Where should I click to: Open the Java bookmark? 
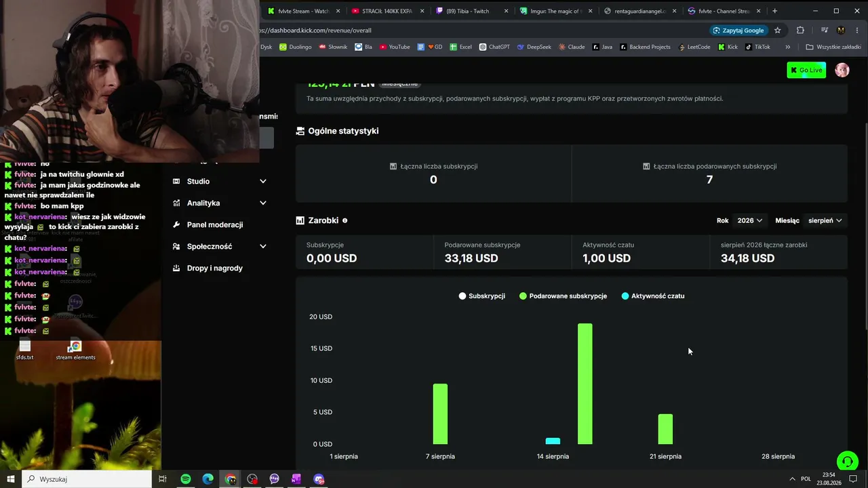click(x=602, y=47)
